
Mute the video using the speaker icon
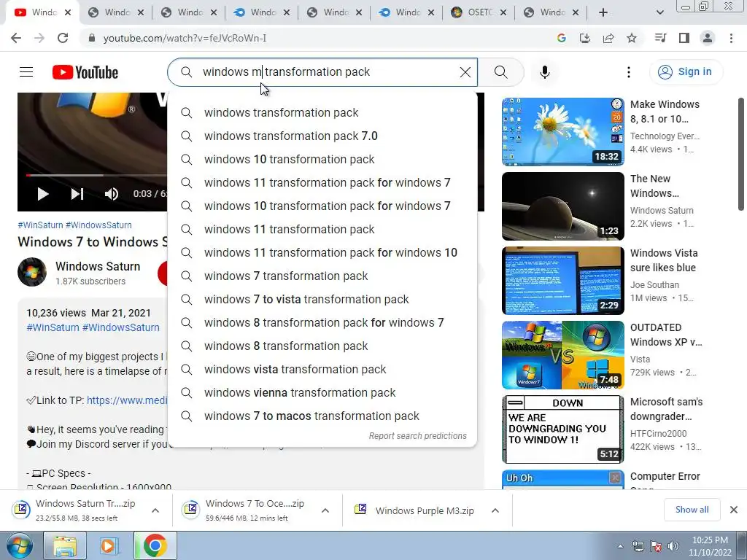[112, 194]
